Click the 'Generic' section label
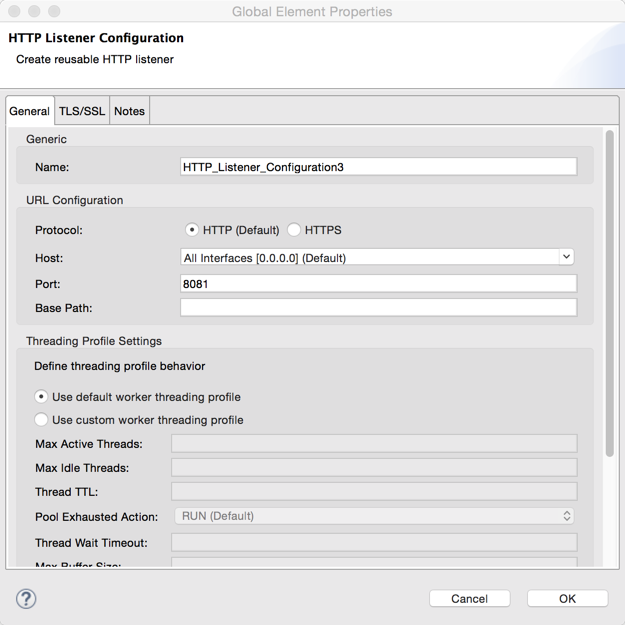 (46, 139)
